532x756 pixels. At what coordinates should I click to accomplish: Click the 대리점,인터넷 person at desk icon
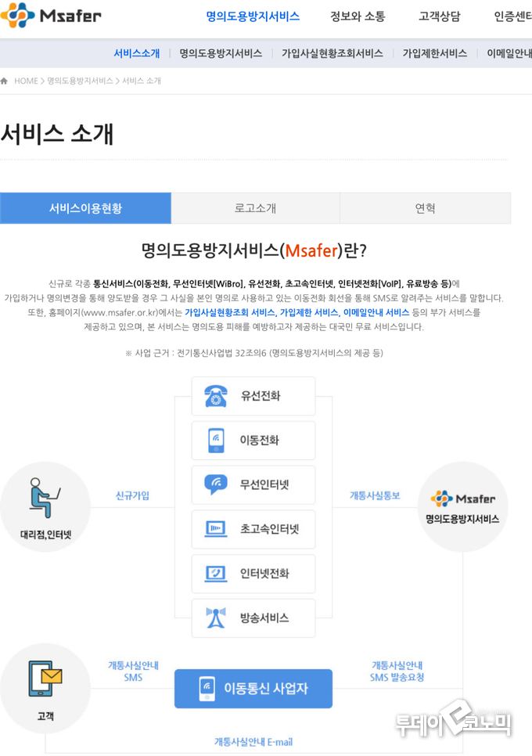(x=45, y=498)
